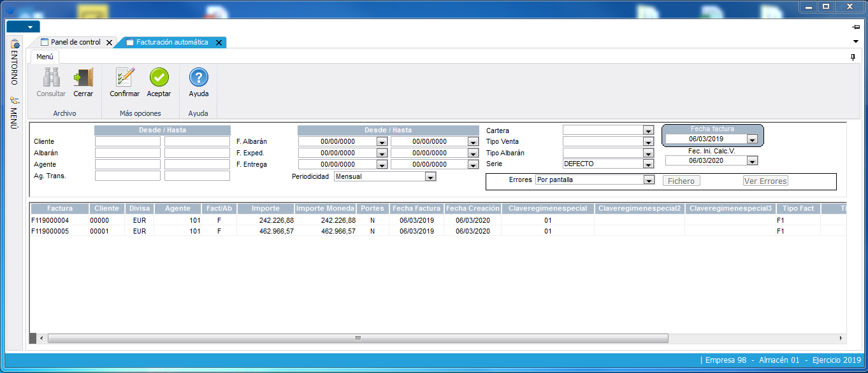
Task: Show the open tabs list arrow
Action: pos(856,41)
